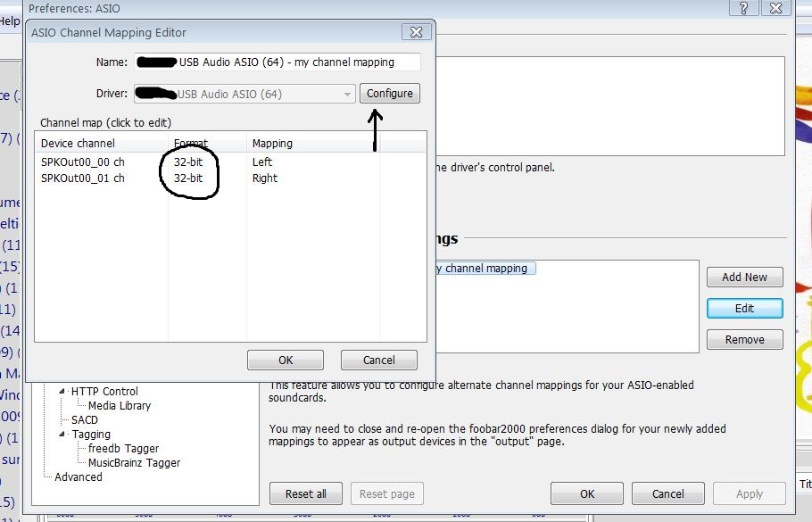Click the Remove channel mapping button
The height and width of the screenshot is (522, 812).
tap(745, 340)
